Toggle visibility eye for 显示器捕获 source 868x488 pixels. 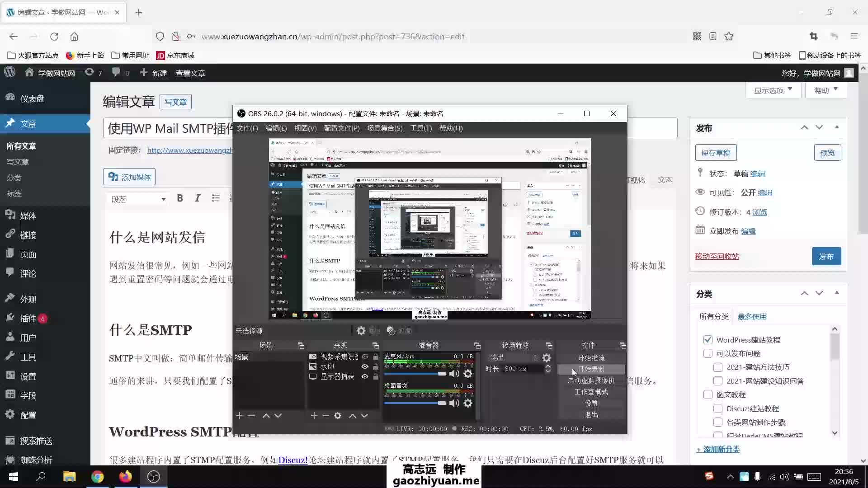coord(364,377)
